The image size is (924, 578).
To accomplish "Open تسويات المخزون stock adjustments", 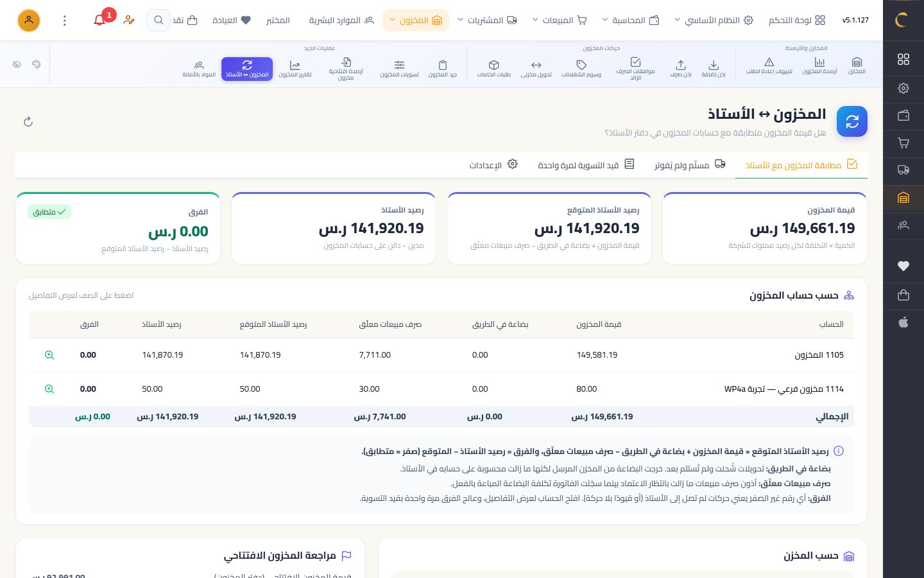I will (399, 68).
